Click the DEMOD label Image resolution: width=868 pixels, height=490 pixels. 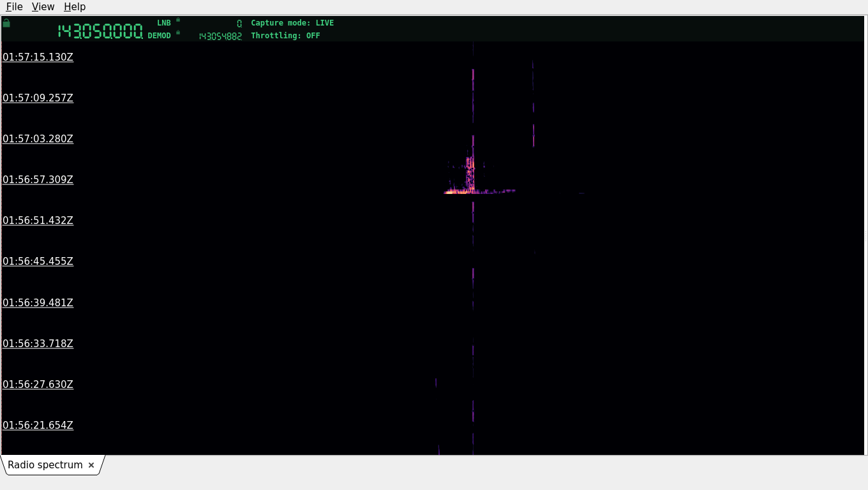point(160,36)
